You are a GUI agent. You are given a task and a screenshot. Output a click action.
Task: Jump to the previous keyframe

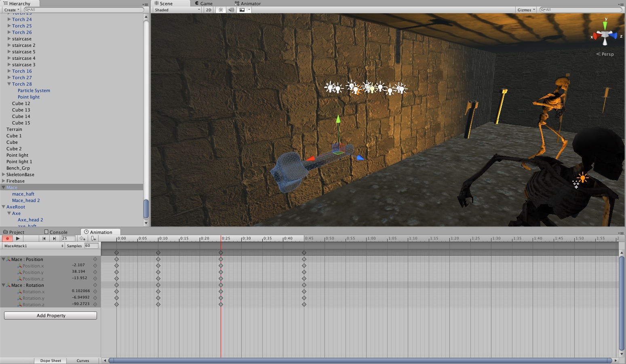coord(44,239)
